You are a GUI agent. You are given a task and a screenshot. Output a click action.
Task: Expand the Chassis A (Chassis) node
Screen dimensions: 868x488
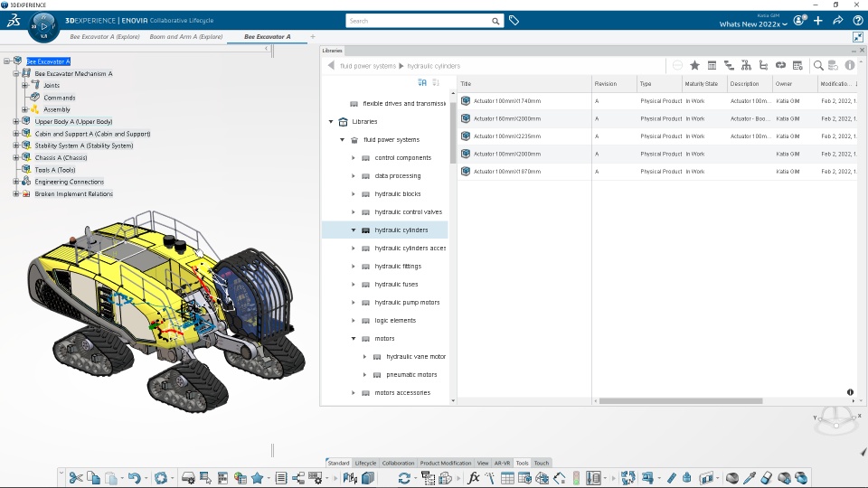(x=16, y=157)
